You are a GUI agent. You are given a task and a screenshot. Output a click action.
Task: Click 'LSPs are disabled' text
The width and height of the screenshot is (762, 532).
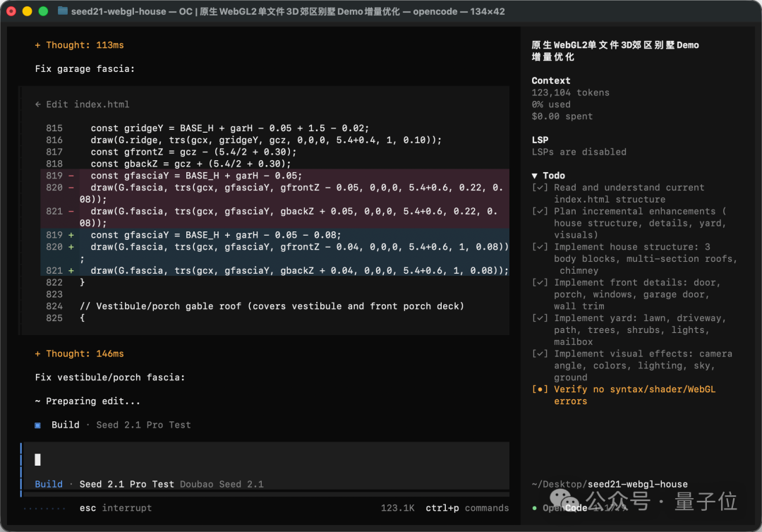coord(579,152)
